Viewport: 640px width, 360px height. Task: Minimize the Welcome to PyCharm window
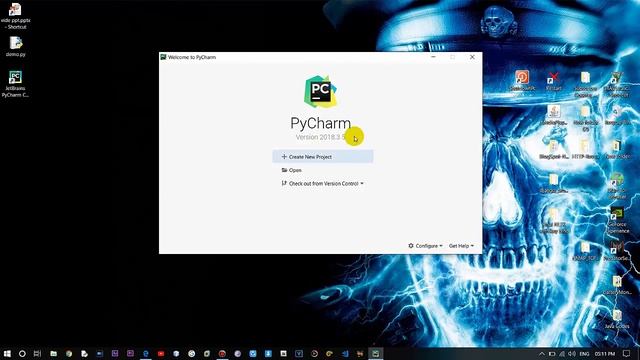tap(433, 57)
